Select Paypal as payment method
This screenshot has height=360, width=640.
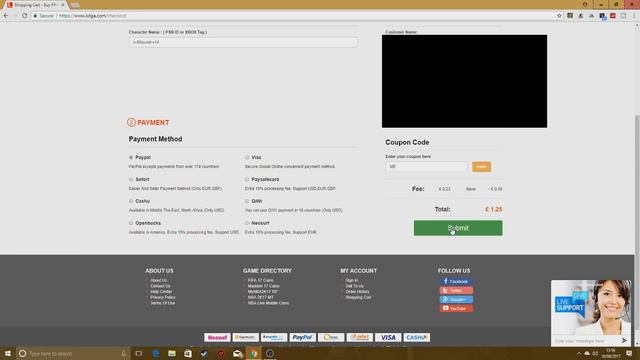(131, 157)
